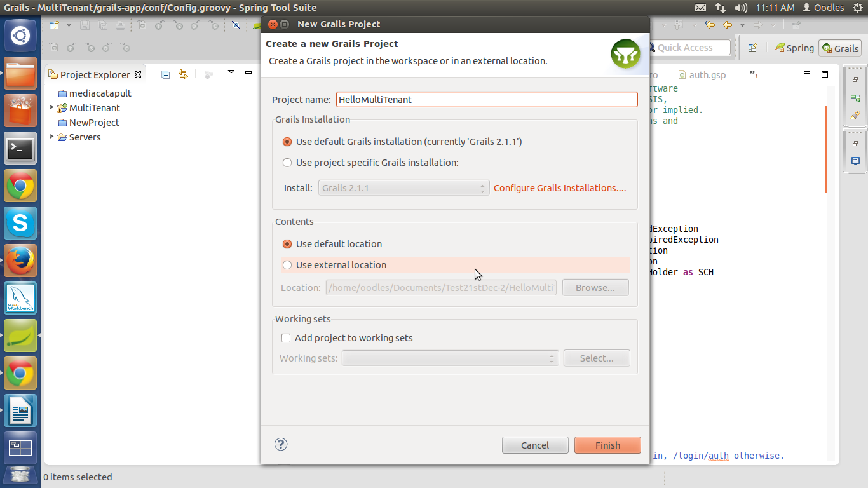
Task: Open the New wizard dropdown arrow
Action: coord(69,25)
